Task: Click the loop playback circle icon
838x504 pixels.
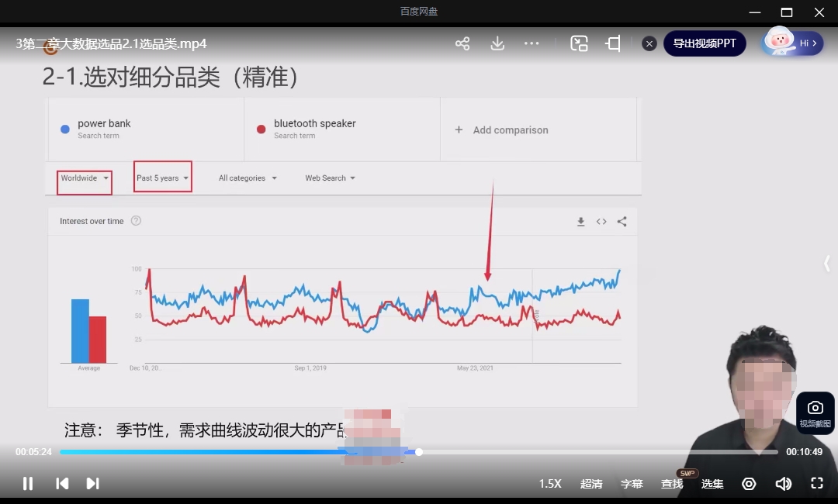Action: pos(749,483)
